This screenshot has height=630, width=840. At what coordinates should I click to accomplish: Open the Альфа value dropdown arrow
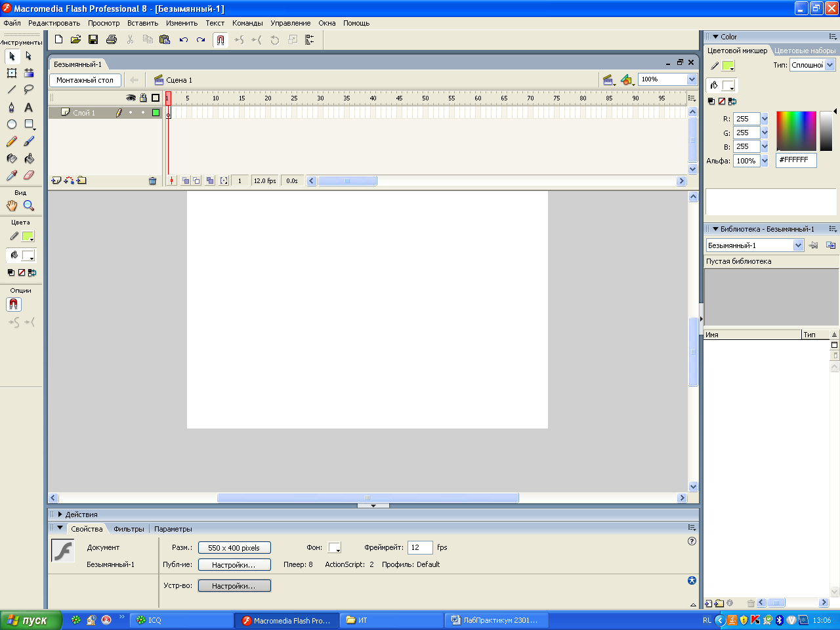click(x=765, y=161)
